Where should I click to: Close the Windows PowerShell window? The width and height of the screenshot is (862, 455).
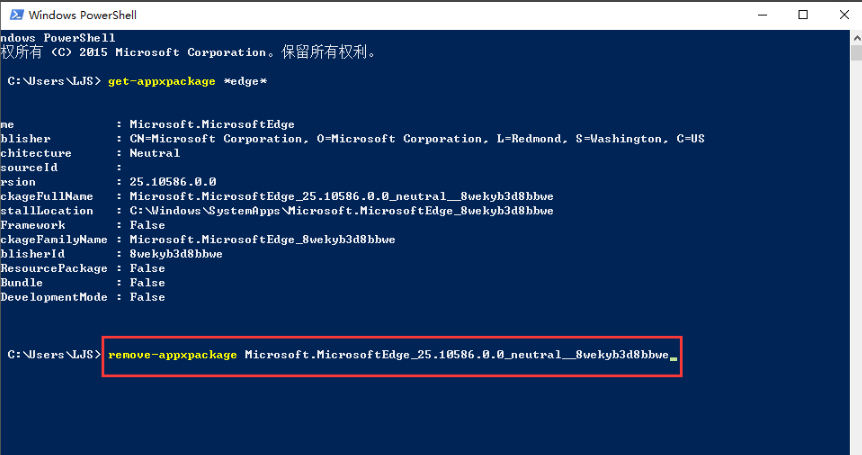click(845, 15)
